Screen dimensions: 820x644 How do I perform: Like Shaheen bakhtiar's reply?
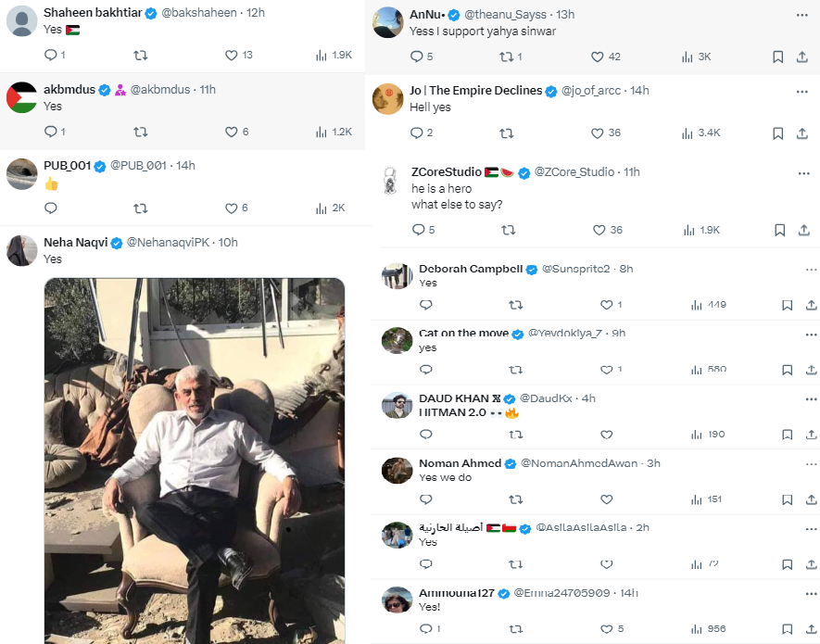click(x=233, y=56)
